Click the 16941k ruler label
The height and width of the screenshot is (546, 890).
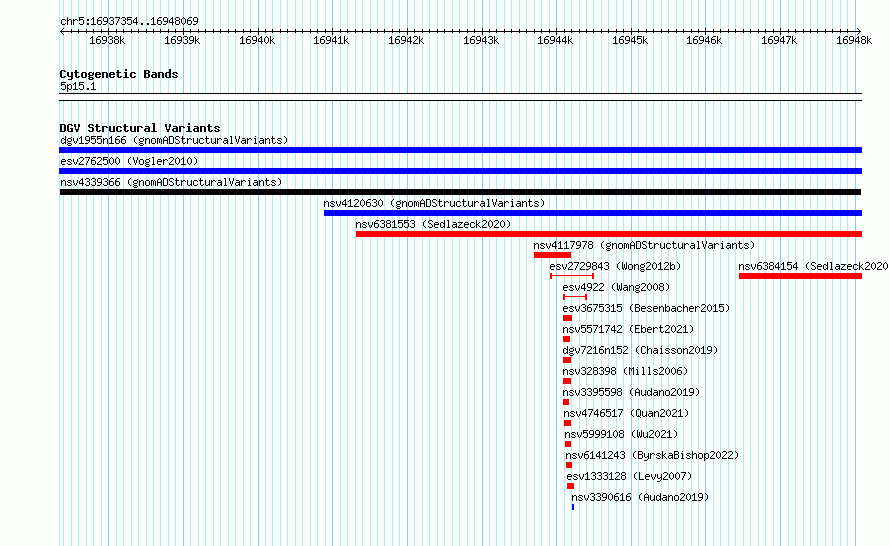331,40
